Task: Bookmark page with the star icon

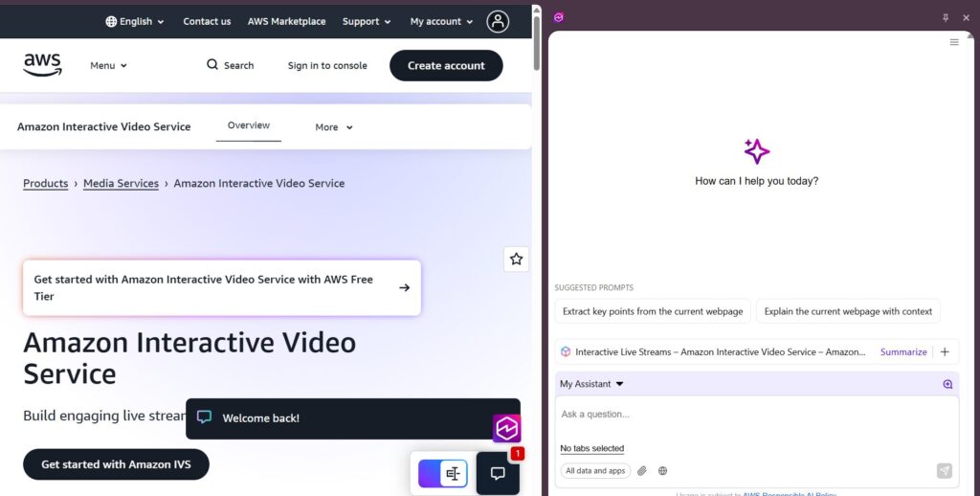Action: click(516, 259)
